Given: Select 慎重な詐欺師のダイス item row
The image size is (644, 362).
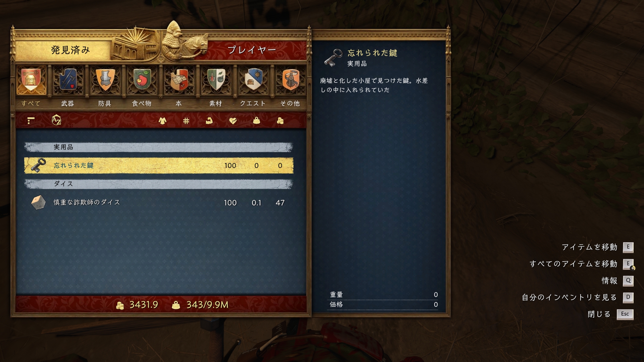Looking at the screenshot, I should click(x=159, y=202).
